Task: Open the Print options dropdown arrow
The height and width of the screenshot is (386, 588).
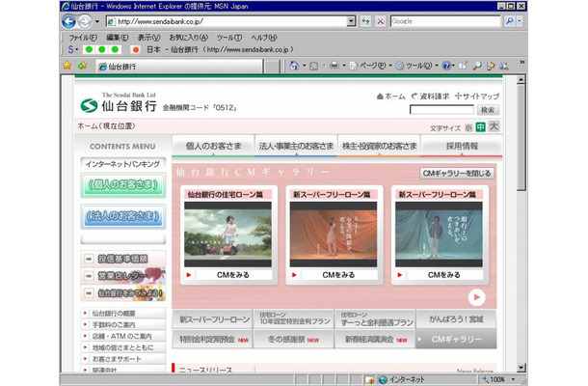Action: (344, 66)
